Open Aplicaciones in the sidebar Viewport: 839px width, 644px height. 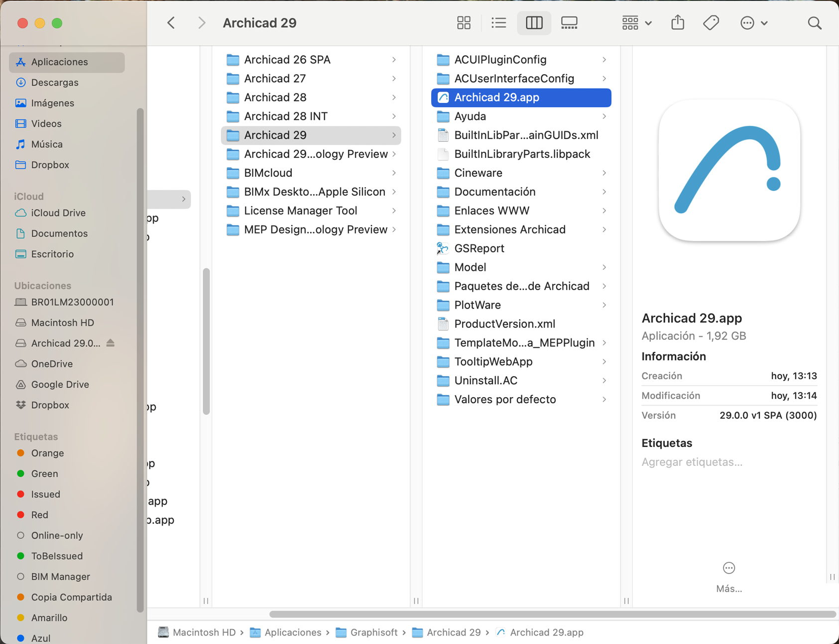[67, 62]
